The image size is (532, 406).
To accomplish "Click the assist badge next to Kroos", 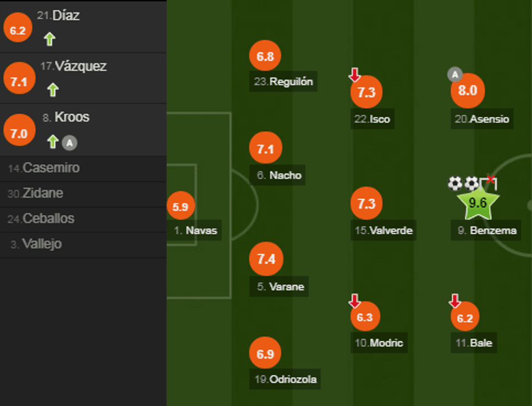I will click(x=69, y=142).
